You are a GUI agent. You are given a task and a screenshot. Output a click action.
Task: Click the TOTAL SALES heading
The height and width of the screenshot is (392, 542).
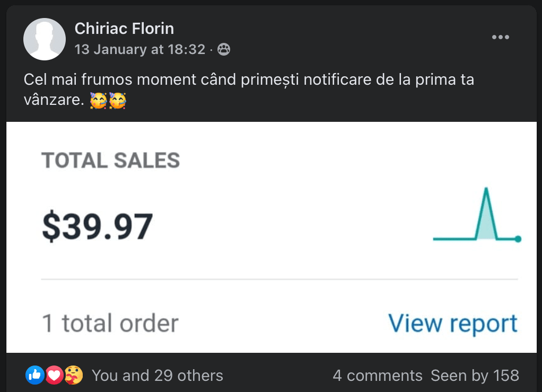coord(111,160)
